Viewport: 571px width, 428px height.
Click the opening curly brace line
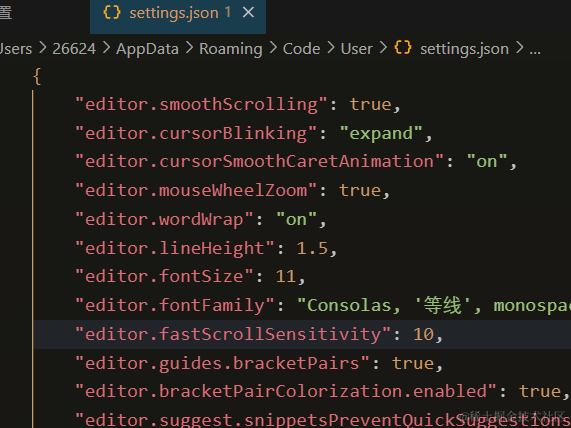tap(37, 76)
